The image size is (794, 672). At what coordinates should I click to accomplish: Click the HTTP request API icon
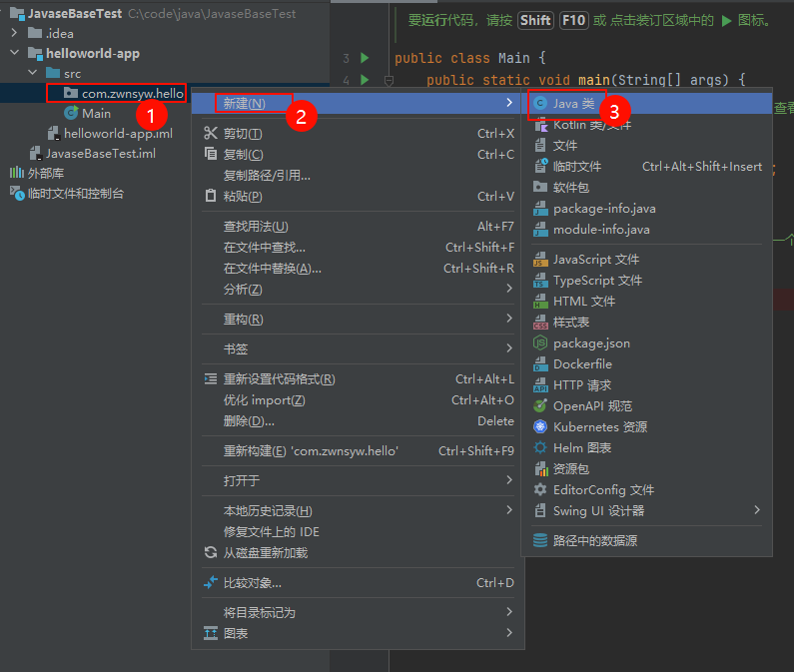click(540, 384)
